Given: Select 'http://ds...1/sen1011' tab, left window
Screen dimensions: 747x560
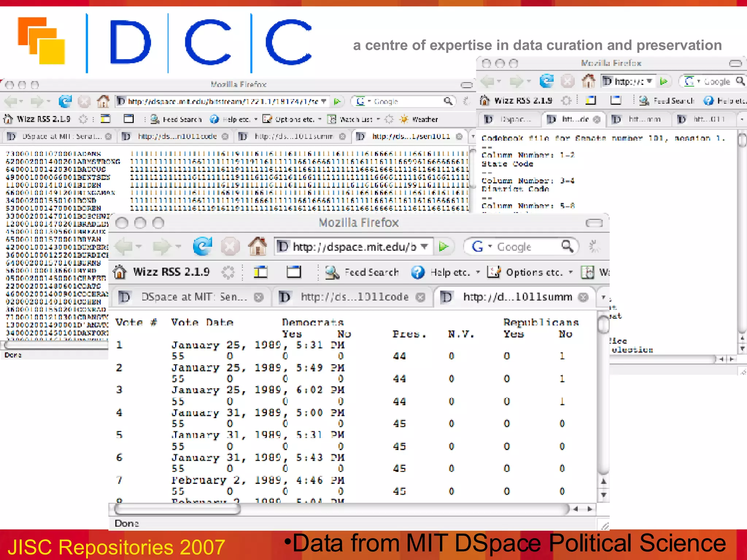Looking at the screenshot, I should point(409,136).
